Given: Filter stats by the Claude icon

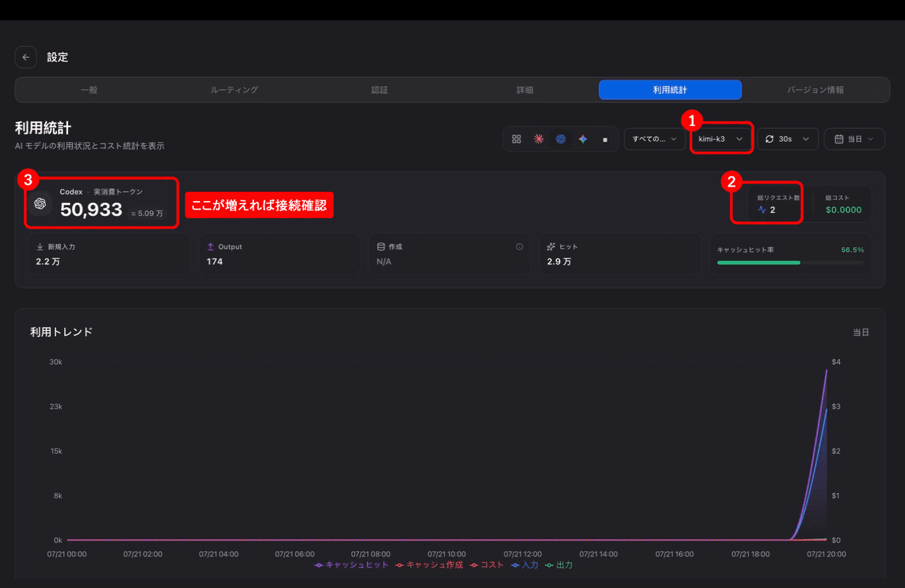Looking at the screenshot, I should click(x=538, y=139).
